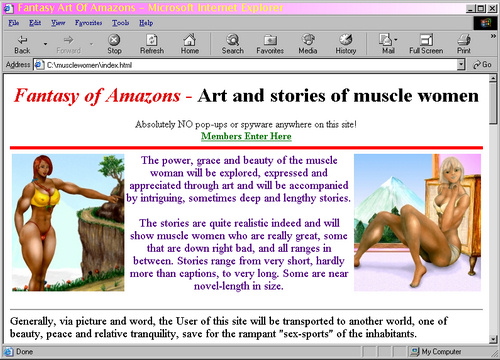Switch to Full Screen view
This screenshot has height=360, width=500.
tap(426, 44)
